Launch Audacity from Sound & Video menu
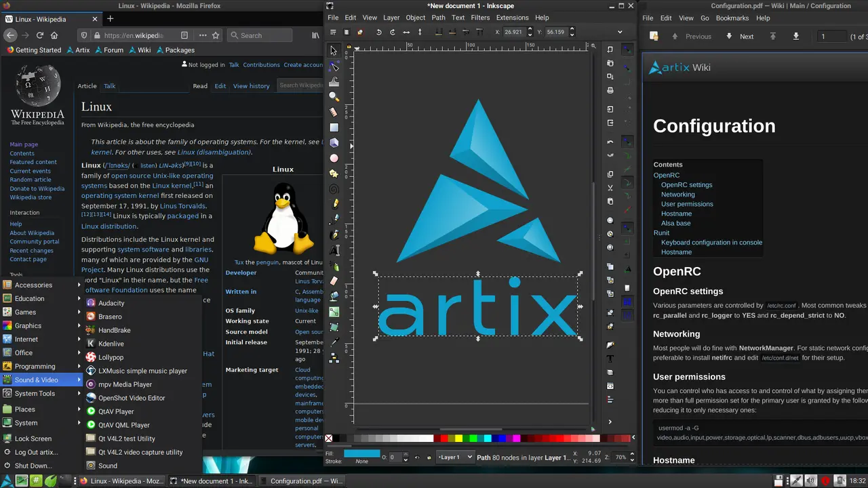868x488 pixels. (142, 303)
